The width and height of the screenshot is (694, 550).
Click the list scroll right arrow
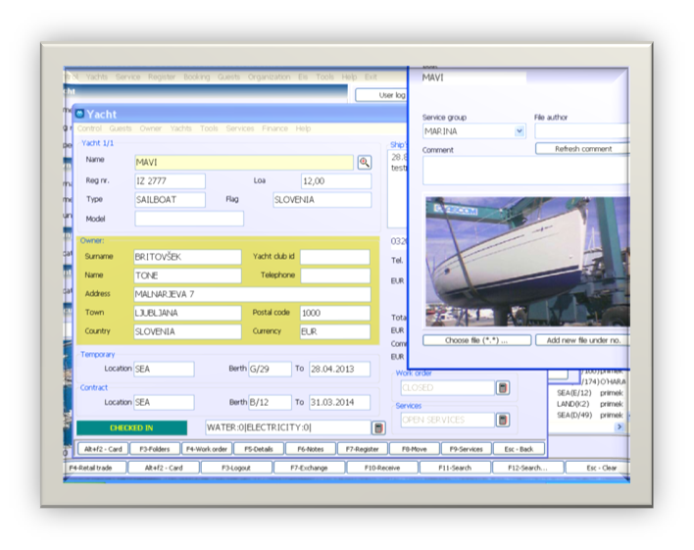pyautogui.click(x=619, y=427)
